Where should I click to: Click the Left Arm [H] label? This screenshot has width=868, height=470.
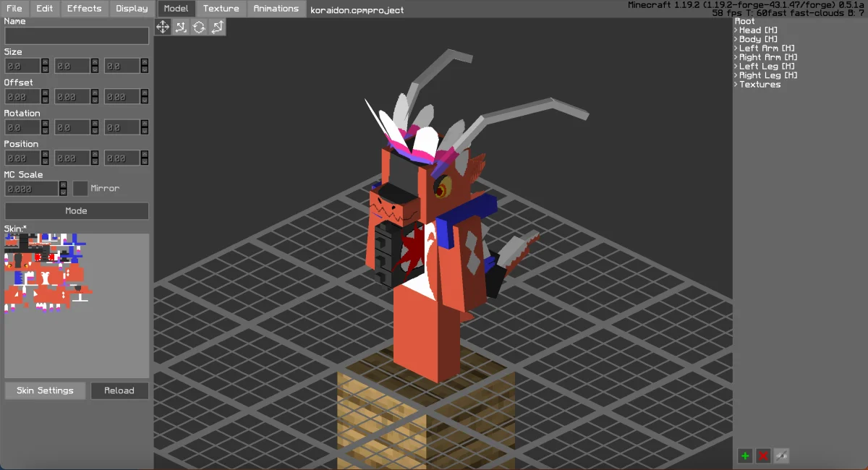click(767, 48)
